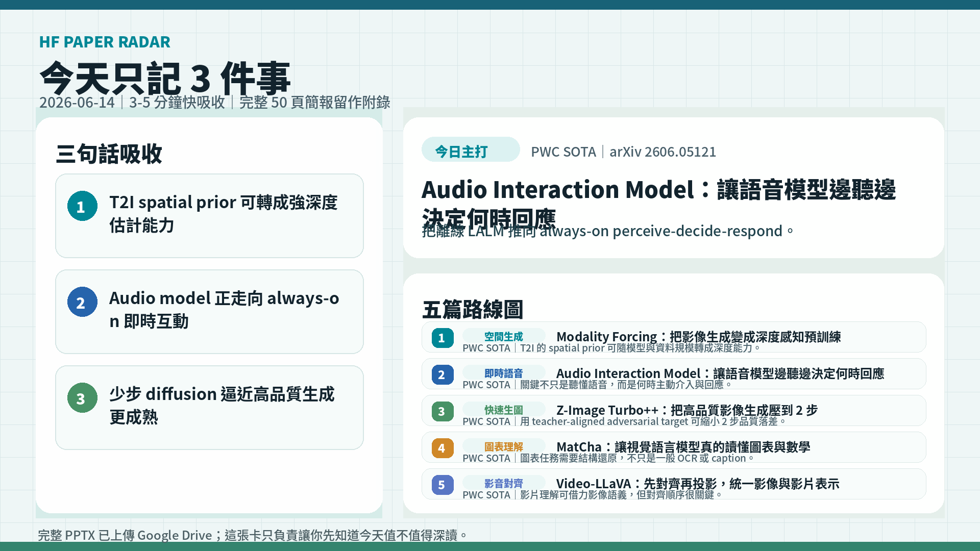Click the footer note about PPTX on Google Drive
The width and height of the screenshot is (980, 551).
[x=253, y=535]
